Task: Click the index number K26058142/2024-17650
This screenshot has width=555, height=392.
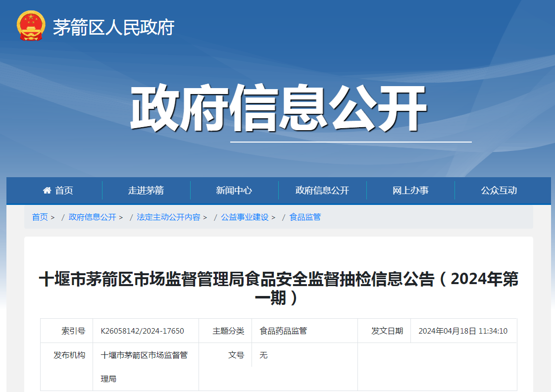Action: pyautogui.click(x=142, y=331)
